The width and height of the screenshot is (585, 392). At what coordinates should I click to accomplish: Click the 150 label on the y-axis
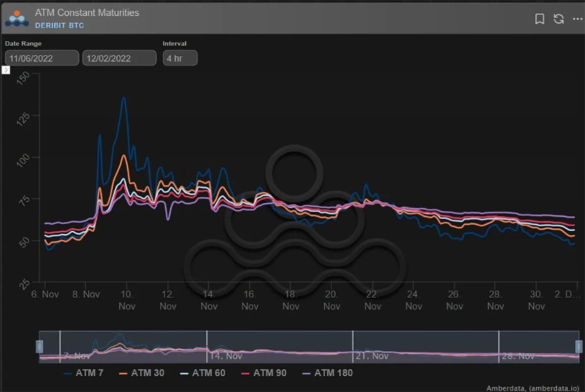(x=23, y=78)
